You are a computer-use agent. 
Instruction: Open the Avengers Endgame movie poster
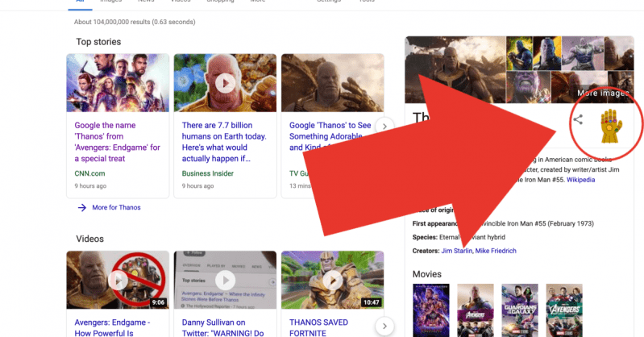(431, 310)
